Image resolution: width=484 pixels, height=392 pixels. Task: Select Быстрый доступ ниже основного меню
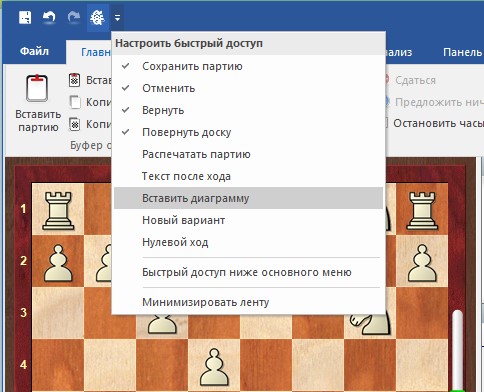pyautogui.click(x=248, y=272)
